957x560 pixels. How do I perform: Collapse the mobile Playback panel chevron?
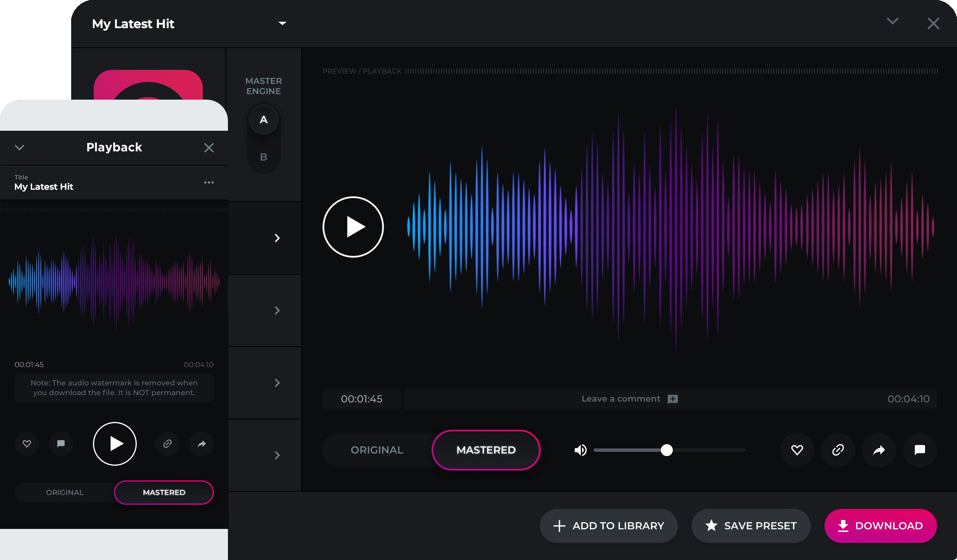tap(20, 147)
